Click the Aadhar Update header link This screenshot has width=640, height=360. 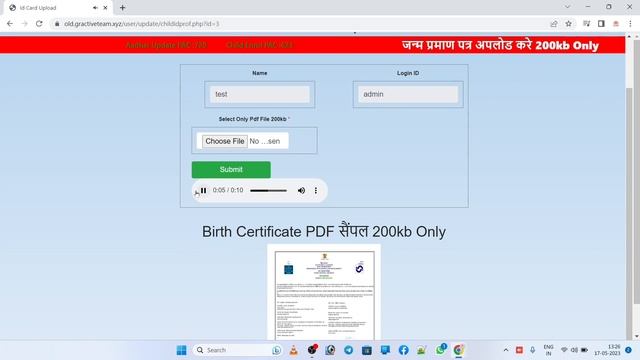[x=166, y=45]
